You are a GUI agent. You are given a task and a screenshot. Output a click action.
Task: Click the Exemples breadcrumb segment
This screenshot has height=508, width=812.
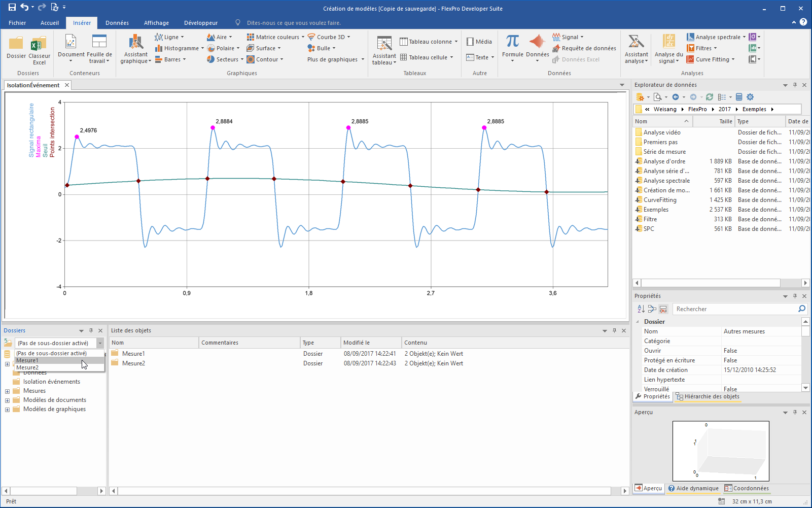click(754, 109)
